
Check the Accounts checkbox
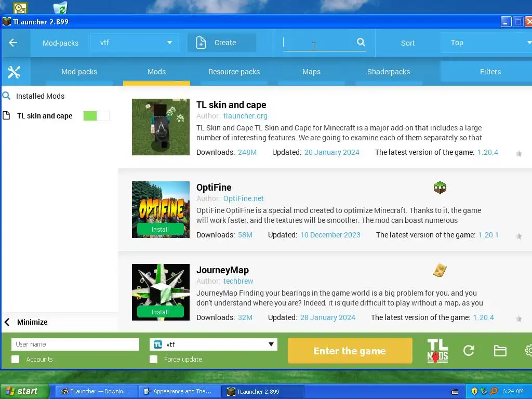pyautogui.click(x=15, y=360)
